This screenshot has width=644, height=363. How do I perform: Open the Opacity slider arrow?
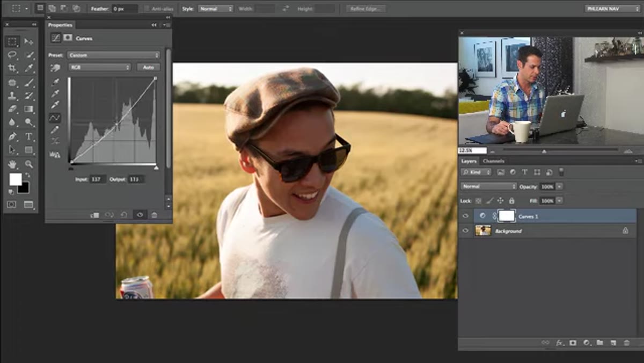coord(560,186)
